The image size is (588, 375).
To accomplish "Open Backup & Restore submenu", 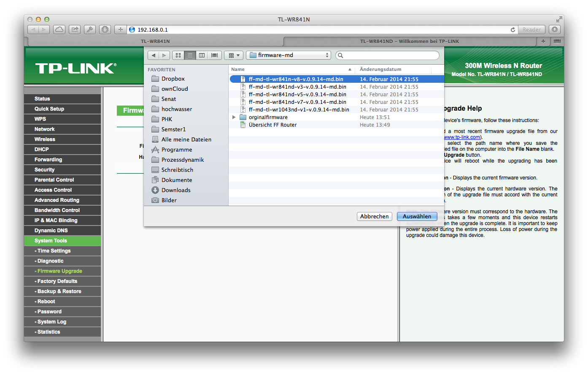I will pyautogui.click(x=62, y=291).
